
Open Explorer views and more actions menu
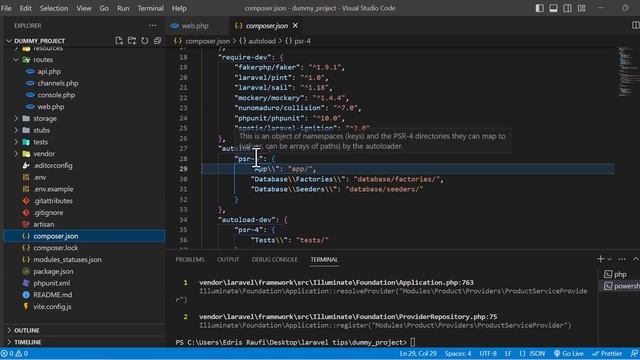tap(153, 25)
